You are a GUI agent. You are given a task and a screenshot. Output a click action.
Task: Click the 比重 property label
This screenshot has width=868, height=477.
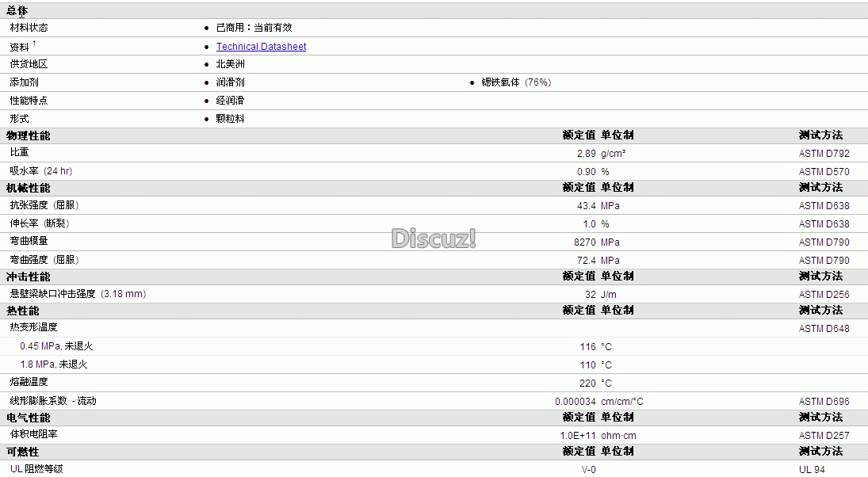19,152
